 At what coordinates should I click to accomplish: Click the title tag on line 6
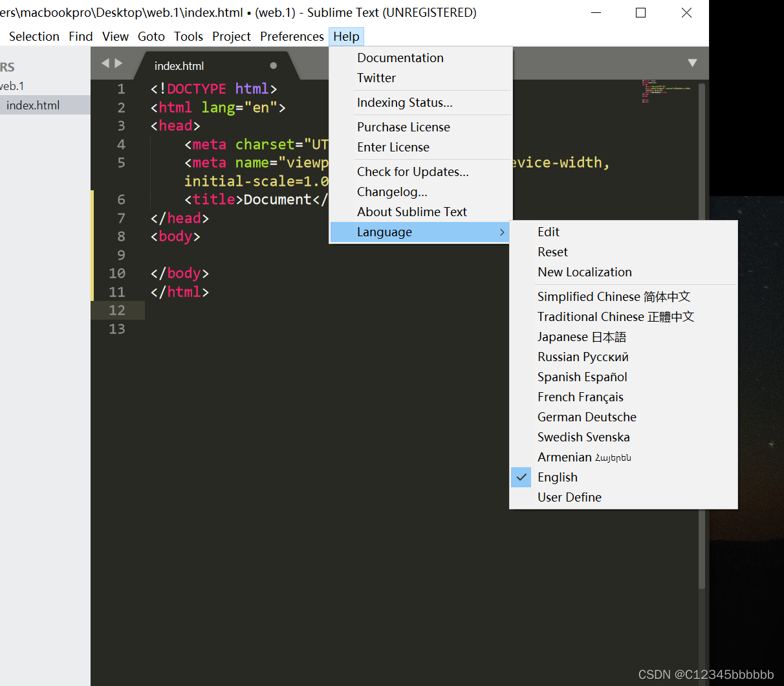coord(214,199)
